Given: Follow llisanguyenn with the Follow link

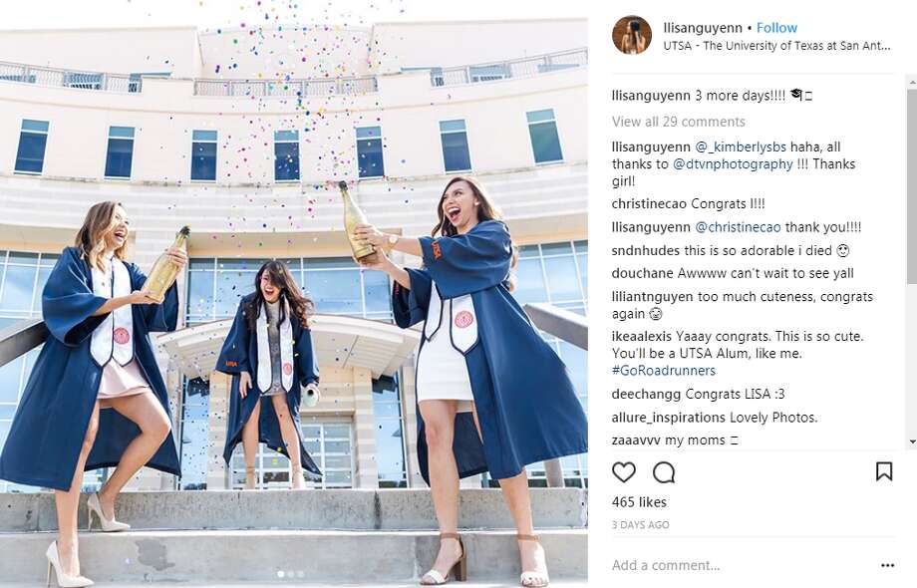Looking at the screenshot, I should tap(776, 28).
